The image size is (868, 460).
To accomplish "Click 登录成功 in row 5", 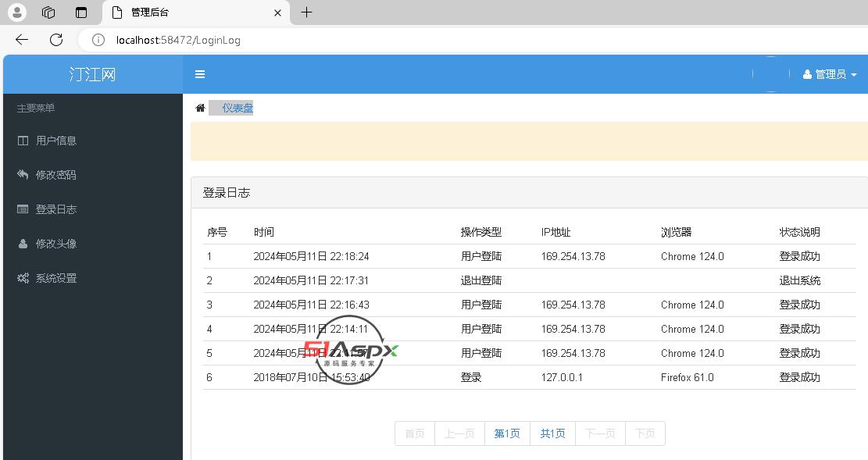I will (800, 353).
